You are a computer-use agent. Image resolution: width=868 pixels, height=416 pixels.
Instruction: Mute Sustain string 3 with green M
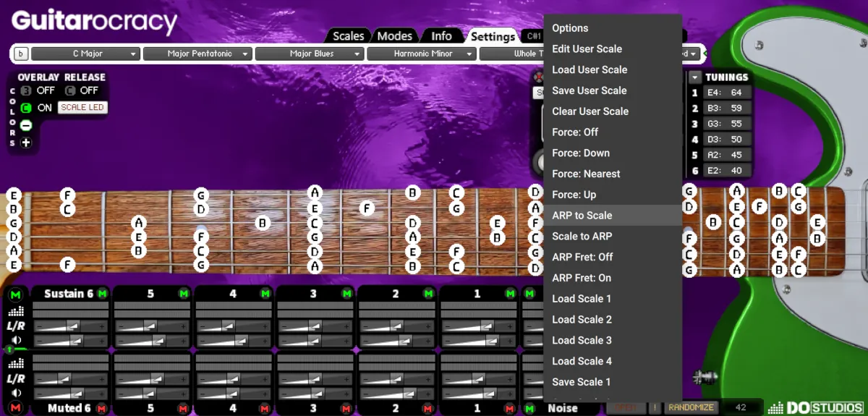coord(347,294)
